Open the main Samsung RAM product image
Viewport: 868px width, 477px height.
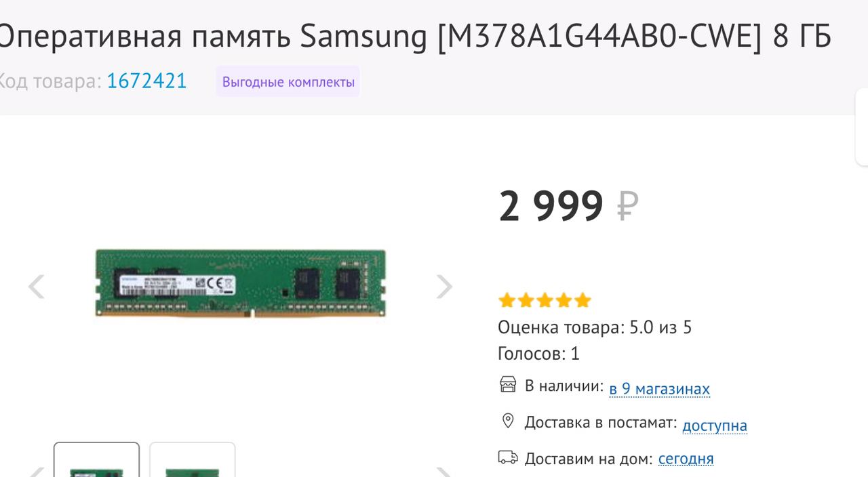240,283
